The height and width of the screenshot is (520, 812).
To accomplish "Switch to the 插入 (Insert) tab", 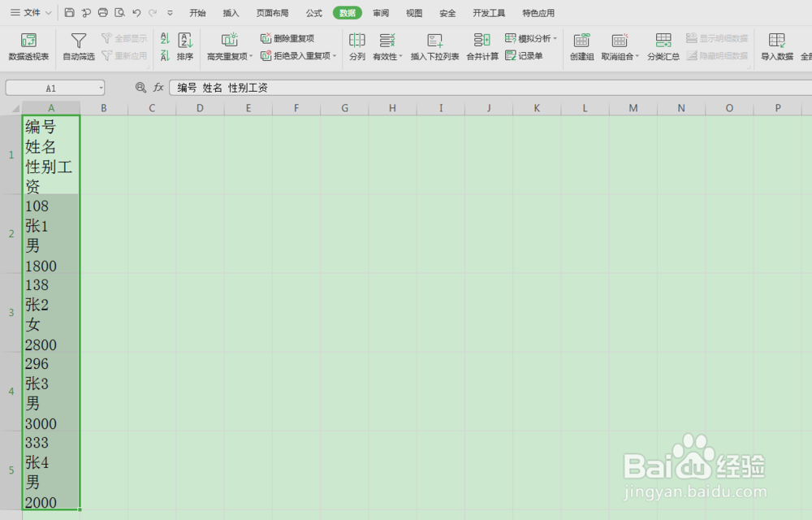I will point(231,13).
